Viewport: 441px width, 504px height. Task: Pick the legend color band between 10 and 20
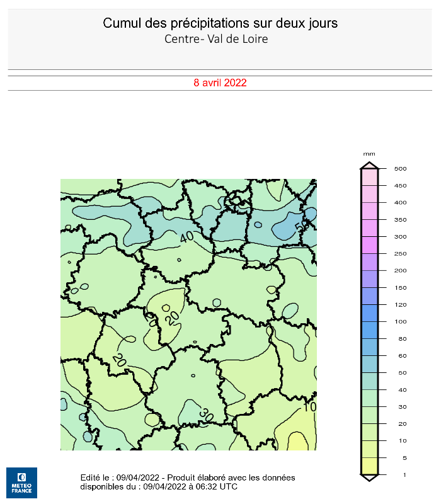pyautogui.click(x=369, y=432)
